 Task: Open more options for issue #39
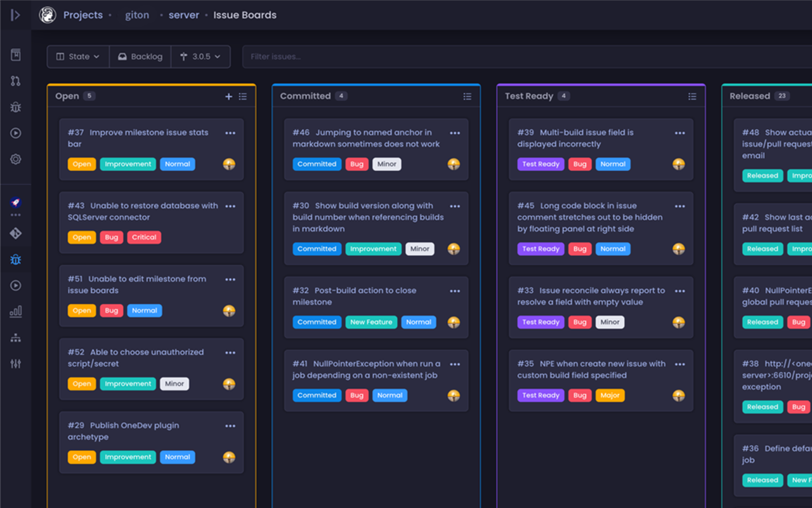click(680, 133)
